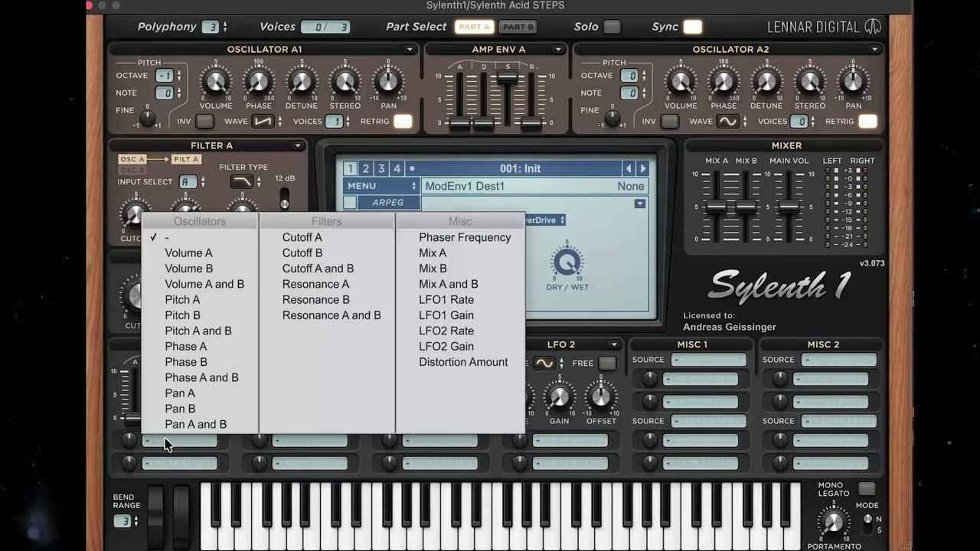
Task: Click next preset arrow in display
Action: pos(643,168)
